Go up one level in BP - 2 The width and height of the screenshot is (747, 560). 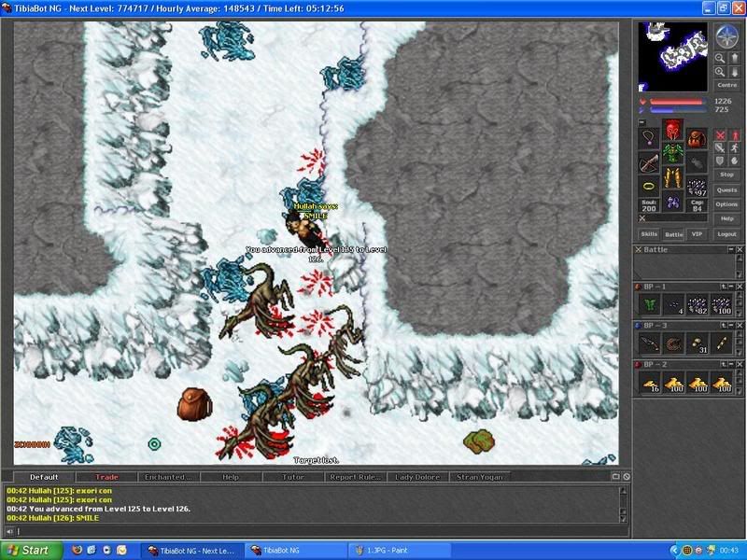pyautogui.click(x=723, y=364)
